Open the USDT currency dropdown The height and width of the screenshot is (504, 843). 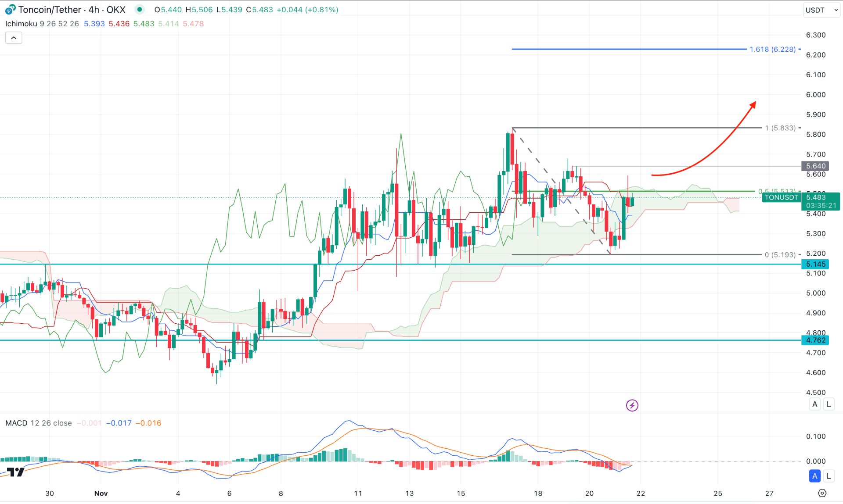(x=821, y=10)
